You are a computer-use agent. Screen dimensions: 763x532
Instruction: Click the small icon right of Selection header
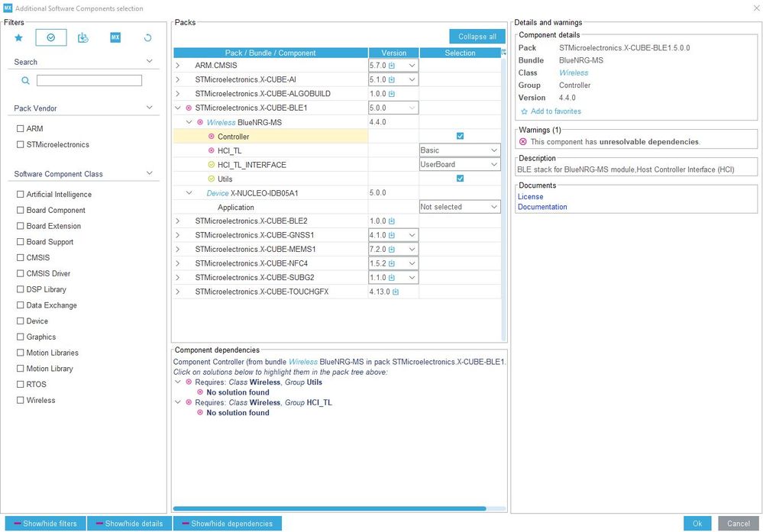coord(503,52)
